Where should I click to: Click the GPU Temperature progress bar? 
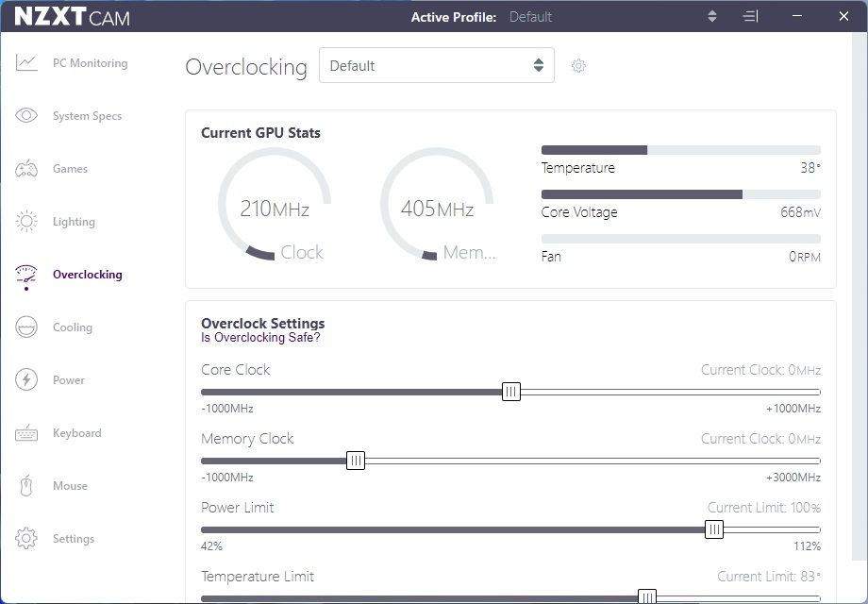[x=681, y=150]
